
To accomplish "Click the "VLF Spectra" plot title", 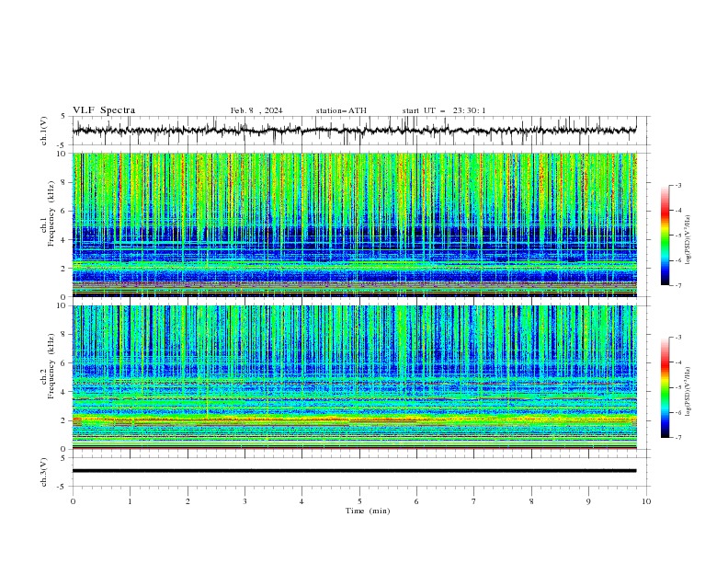I will (x=104, y=110).
